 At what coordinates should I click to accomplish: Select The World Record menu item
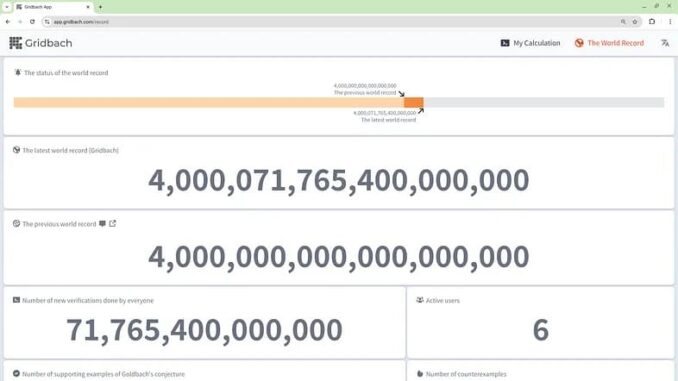(x=609, y=43)
